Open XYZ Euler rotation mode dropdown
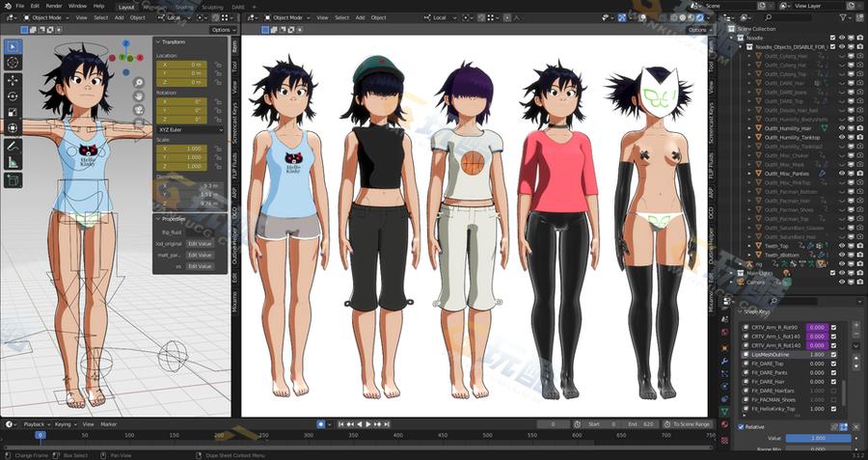868x460 pixels. point(190,129)
